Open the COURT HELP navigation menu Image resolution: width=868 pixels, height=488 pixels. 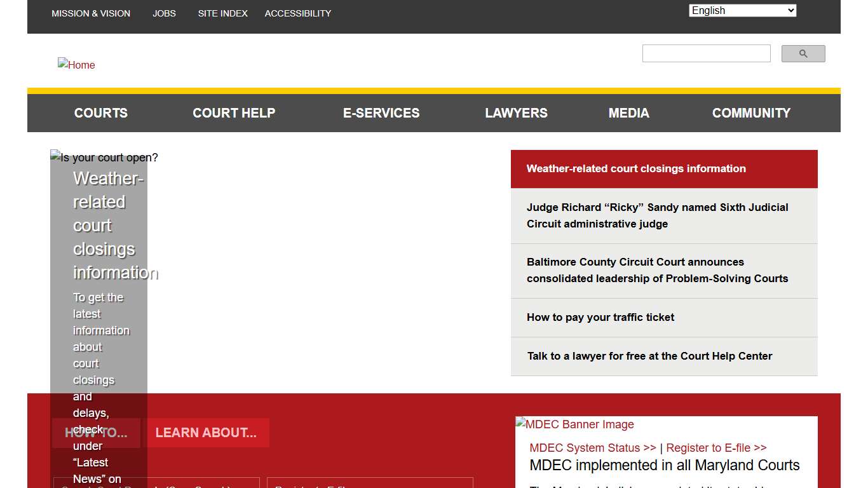pos(234,112)
